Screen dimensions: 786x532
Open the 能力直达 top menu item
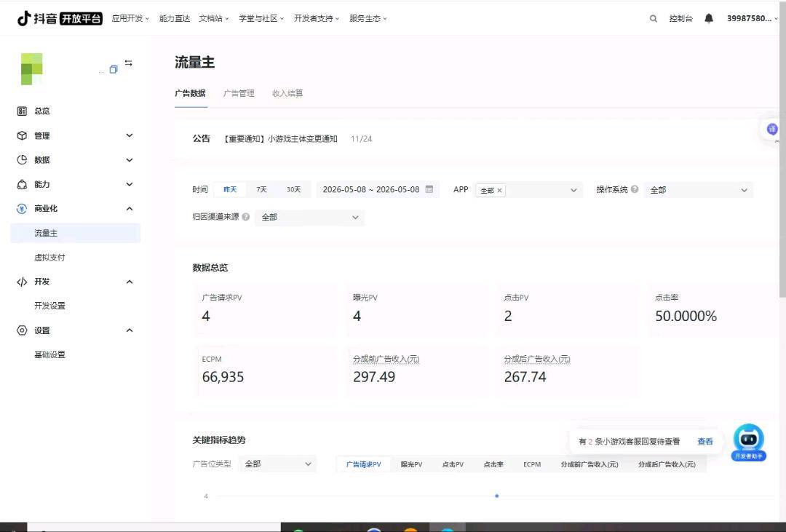pos(175,18)
